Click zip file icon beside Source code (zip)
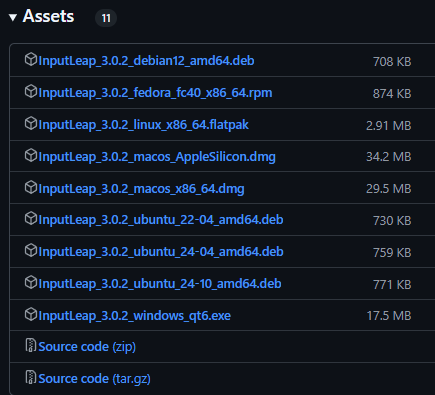The height and width of the screenshot is (395, 435). point(31,345)
